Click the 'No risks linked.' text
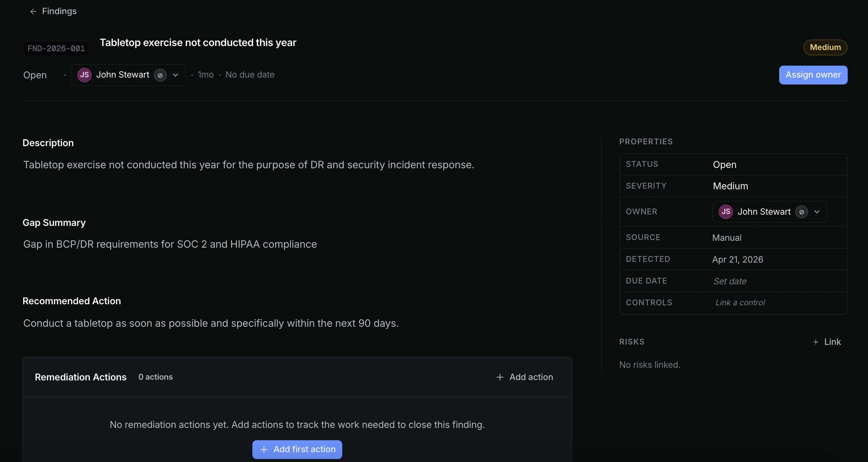Image resolution: width=868 pixels, height=462 pixels. tap(650, 365)
